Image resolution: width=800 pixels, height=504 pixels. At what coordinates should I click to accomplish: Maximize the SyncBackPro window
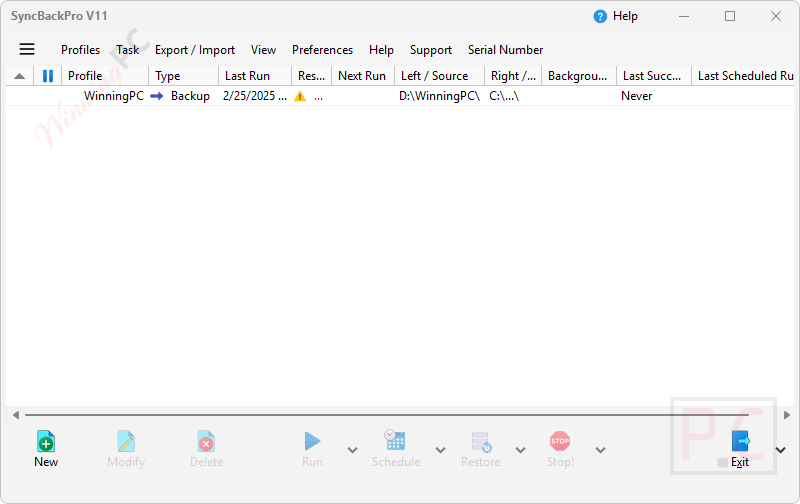click(730, 16)
